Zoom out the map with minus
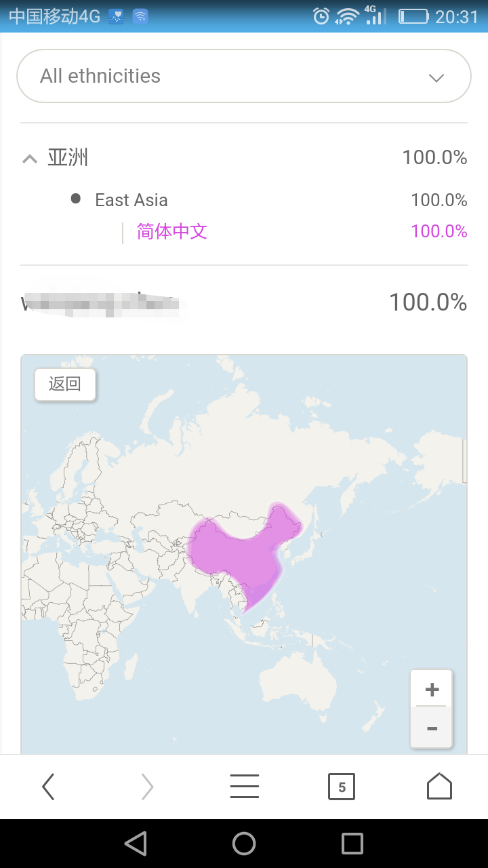Viewport: 488px width, 868px height. pos(432,728)
